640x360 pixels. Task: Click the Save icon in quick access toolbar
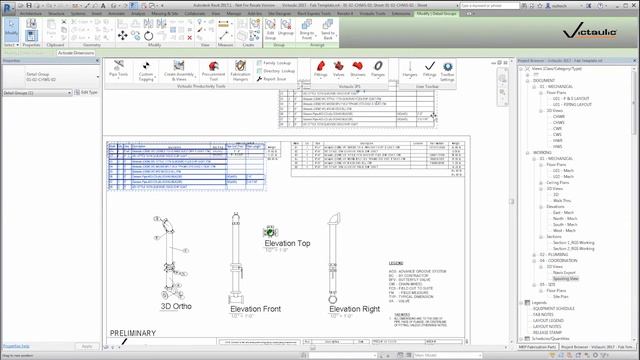pyautogui.click(x=29, y=6)
